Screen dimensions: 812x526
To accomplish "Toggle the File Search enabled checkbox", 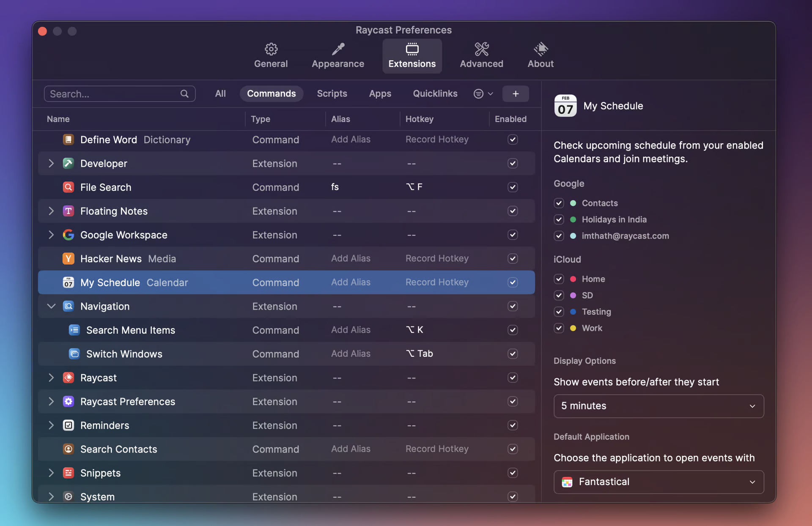I will click(x=513, y=187).
